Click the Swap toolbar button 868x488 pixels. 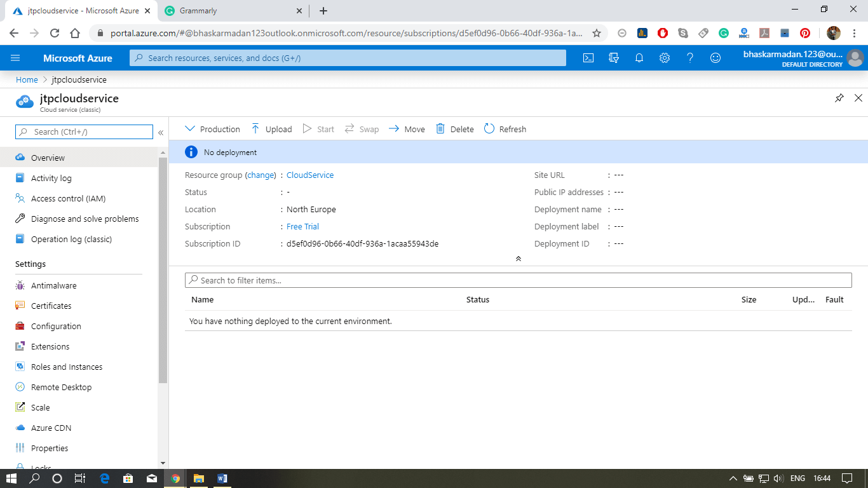click(x=362, y=129)
